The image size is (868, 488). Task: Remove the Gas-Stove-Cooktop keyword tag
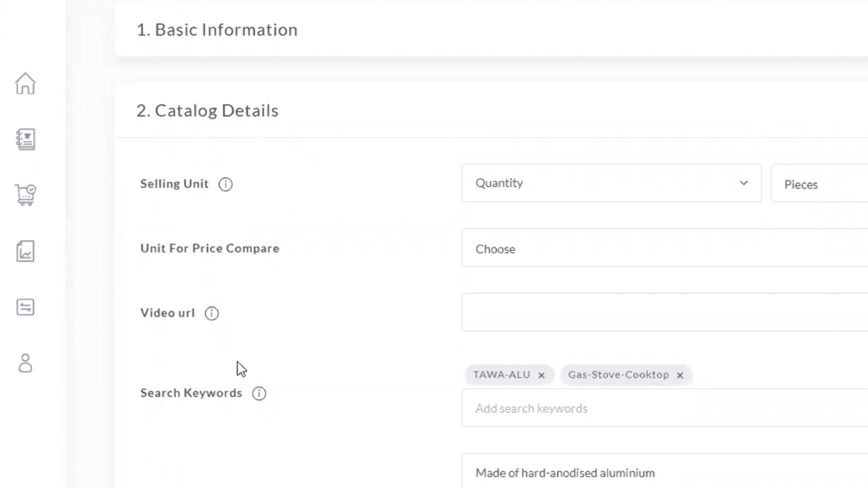tap(680, 375)
